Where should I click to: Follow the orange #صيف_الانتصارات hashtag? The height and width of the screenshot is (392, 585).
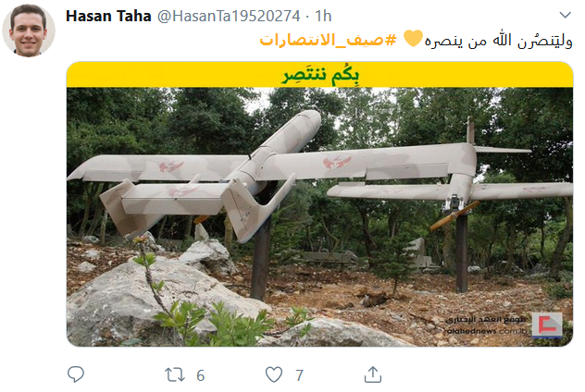pos(328,40)
